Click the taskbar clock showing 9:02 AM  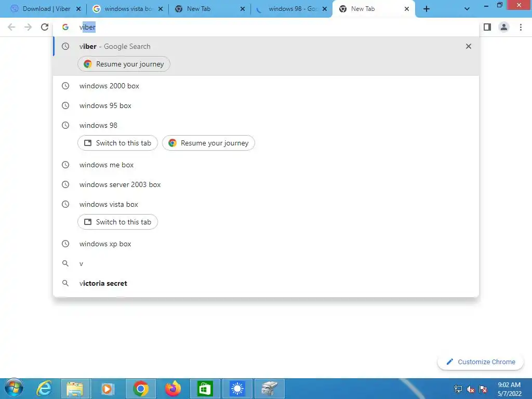point(509,389)
